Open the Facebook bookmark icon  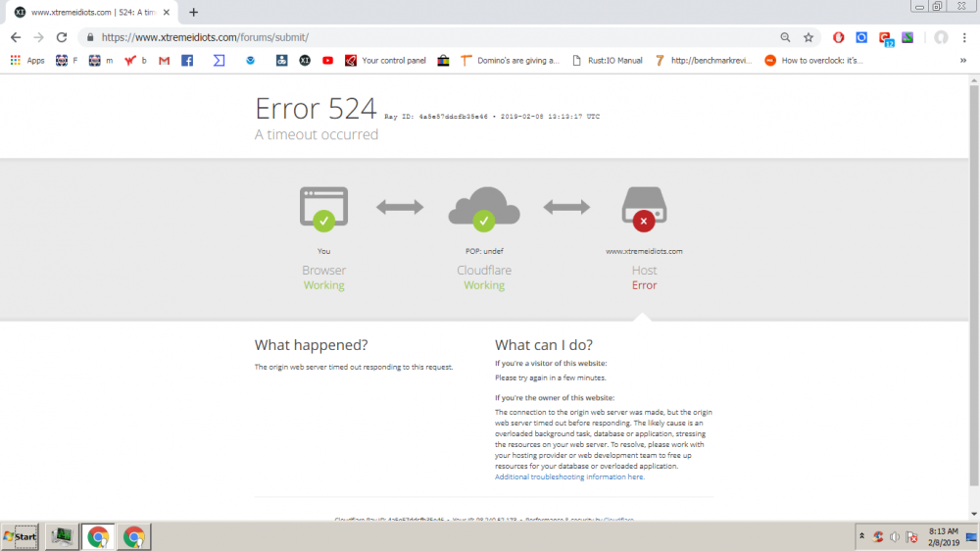(187, 60)
